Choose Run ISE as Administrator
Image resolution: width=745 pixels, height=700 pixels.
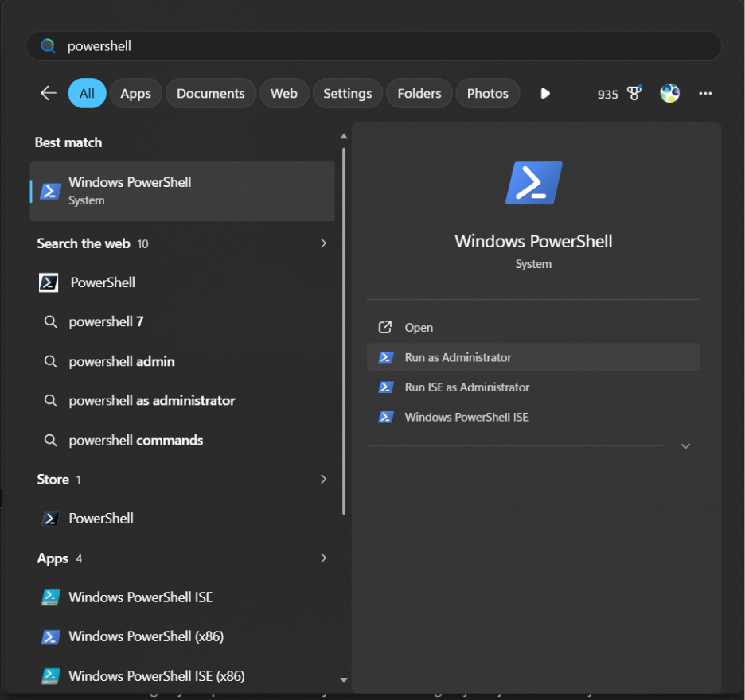point(533,387)
